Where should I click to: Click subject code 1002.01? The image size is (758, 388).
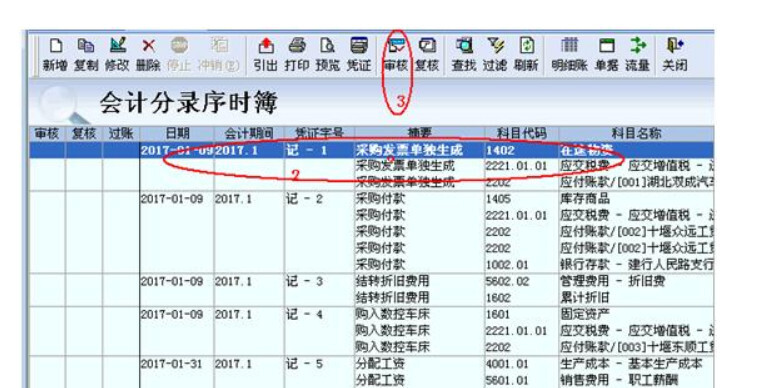(507, 265)
